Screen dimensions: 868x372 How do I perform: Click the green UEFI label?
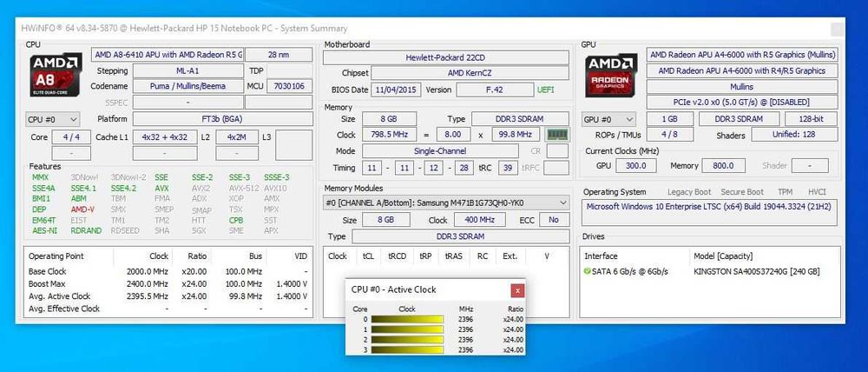click(x=546, y=90)
